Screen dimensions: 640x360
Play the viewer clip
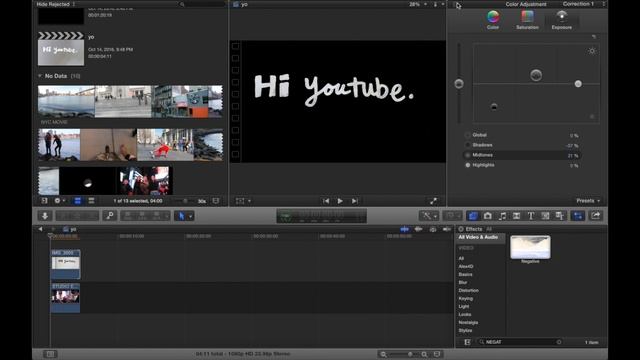coord(340,201)
